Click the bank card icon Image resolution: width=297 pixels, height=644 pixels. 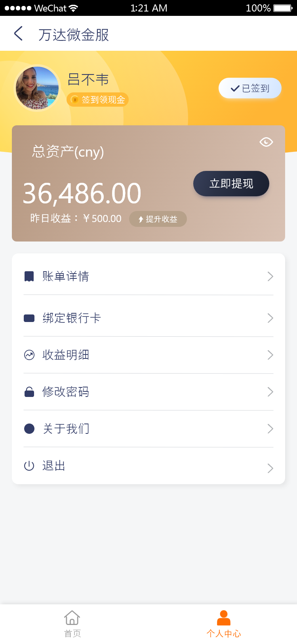pyautogui.click(x=29, y=318)
